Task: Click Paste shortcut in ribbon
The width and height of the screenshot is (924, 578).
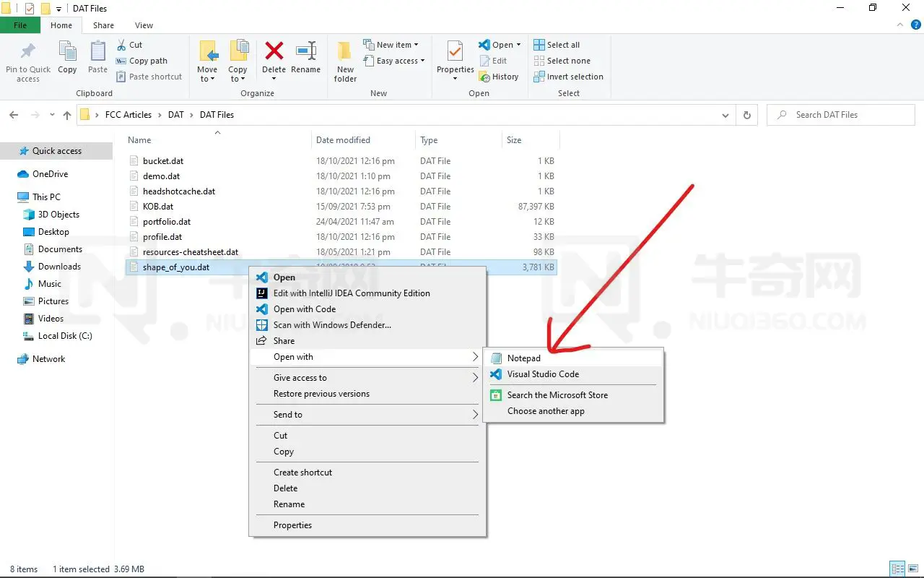Action: [149, 77]
